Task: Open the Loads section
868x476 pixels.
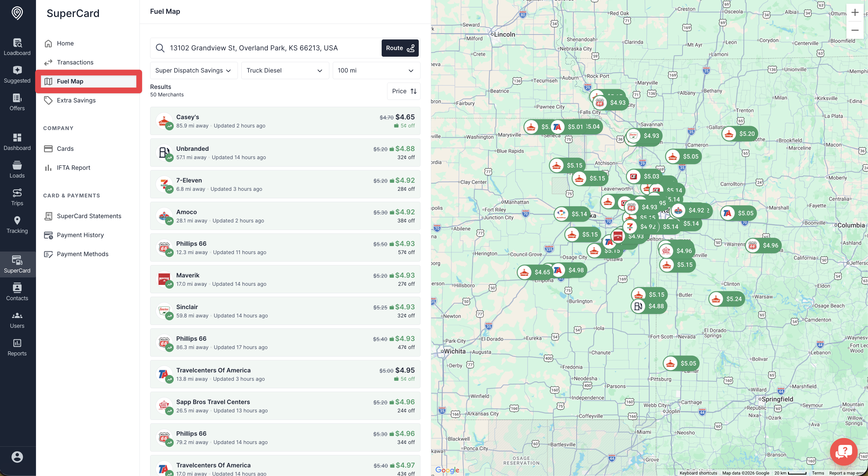Action: click(x=17, y=170)
